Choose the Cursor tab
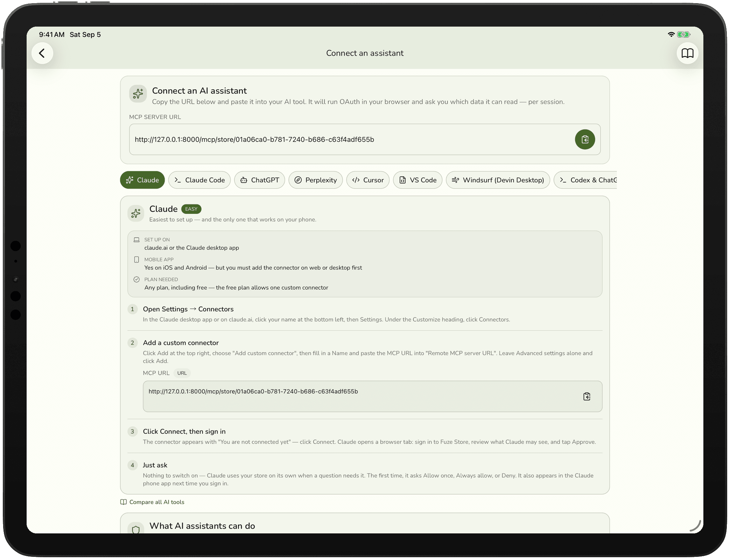Image resolution: width=730 pixels, height=560 pixels. click(x=368, y=180)
